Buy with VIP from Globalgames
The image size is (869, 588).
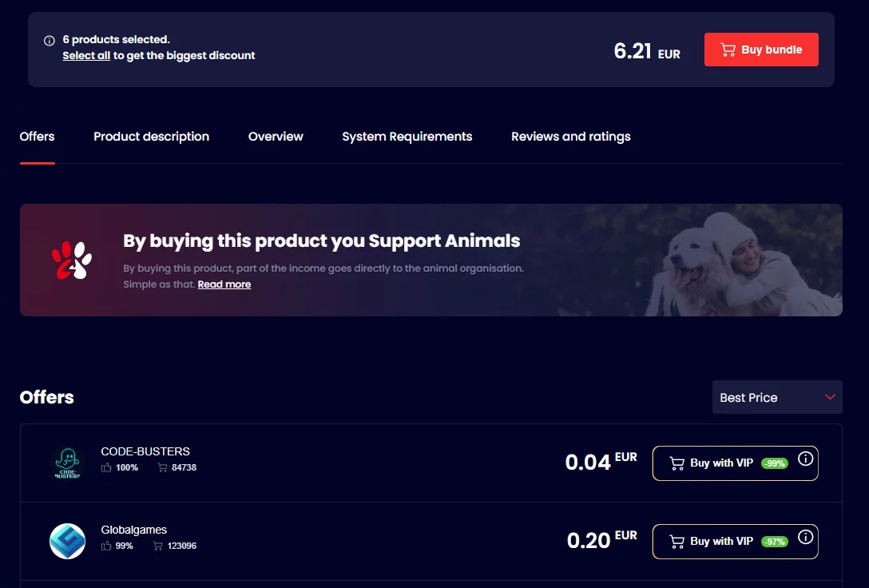(x=722, y=542)
